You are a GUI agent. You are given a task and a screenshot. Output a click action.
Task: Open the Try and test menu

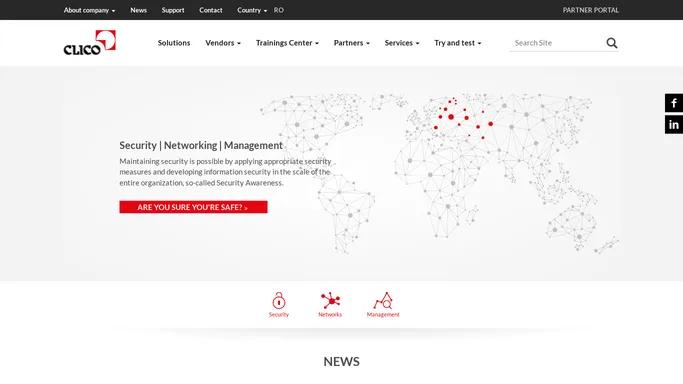tap(457, 43)
